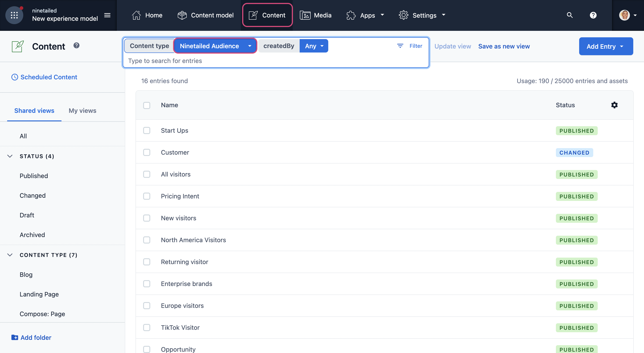Select the Compose: Page view

42,314
